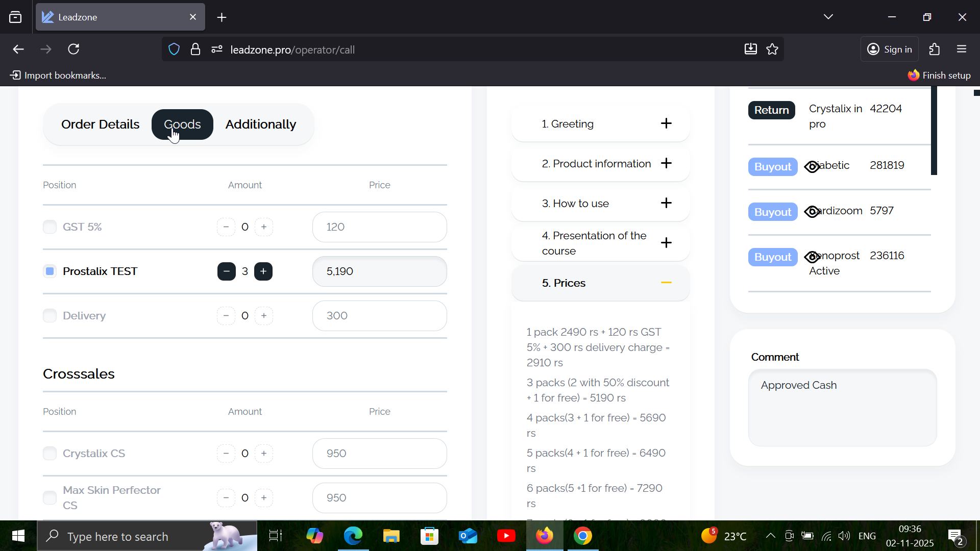Check the GST 5% checkbox
980x551 pixels.
click(x=50, y=227)
